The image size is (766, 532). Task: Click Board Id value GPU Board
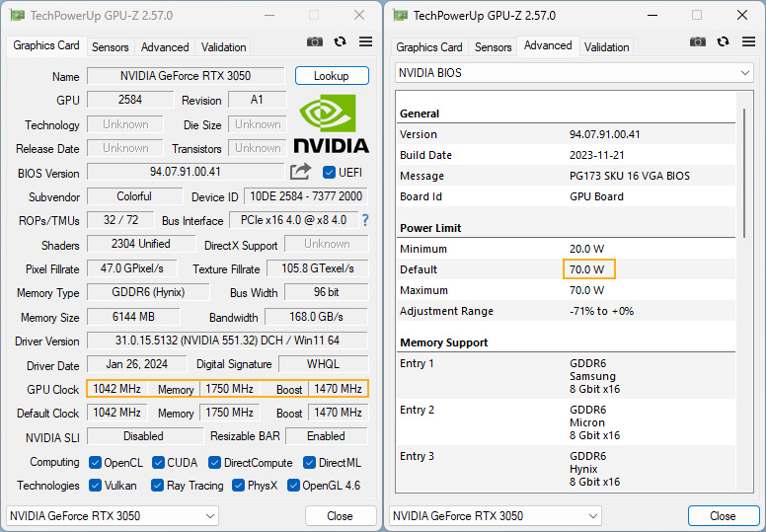click(596, 196)
